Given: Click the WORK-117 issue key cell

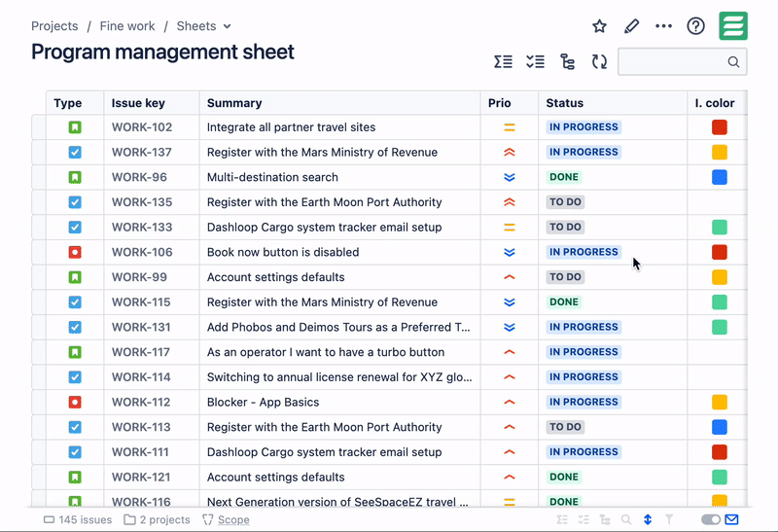Looking at the screenshot, I should [152, 352].
